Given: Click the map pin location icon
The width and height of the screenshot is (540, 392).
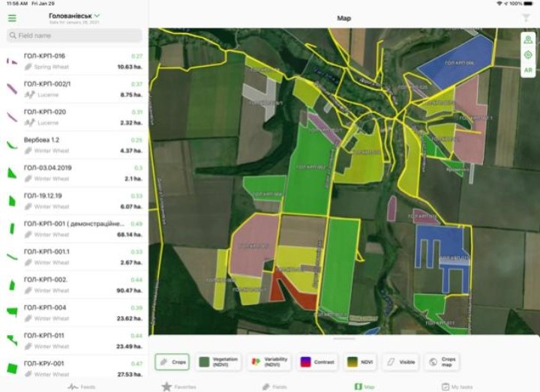Looking at the screenshot, I should (528, 40).
